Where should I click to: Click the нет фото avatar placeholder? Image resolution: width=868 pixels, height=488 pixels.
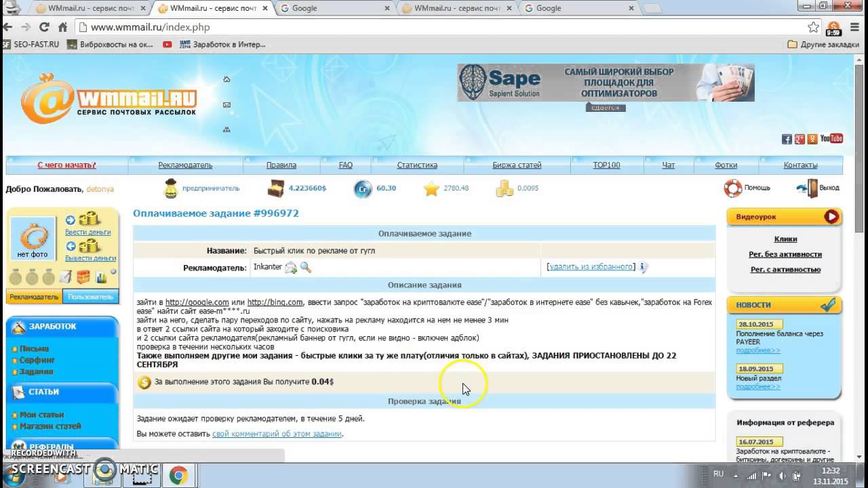[x=33, y=239]
